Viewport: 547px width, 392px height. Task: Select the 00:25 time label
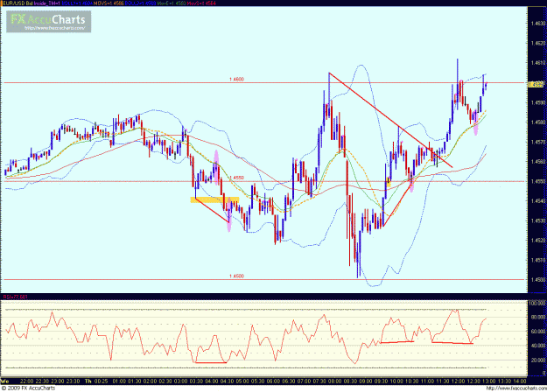(102, 381)
